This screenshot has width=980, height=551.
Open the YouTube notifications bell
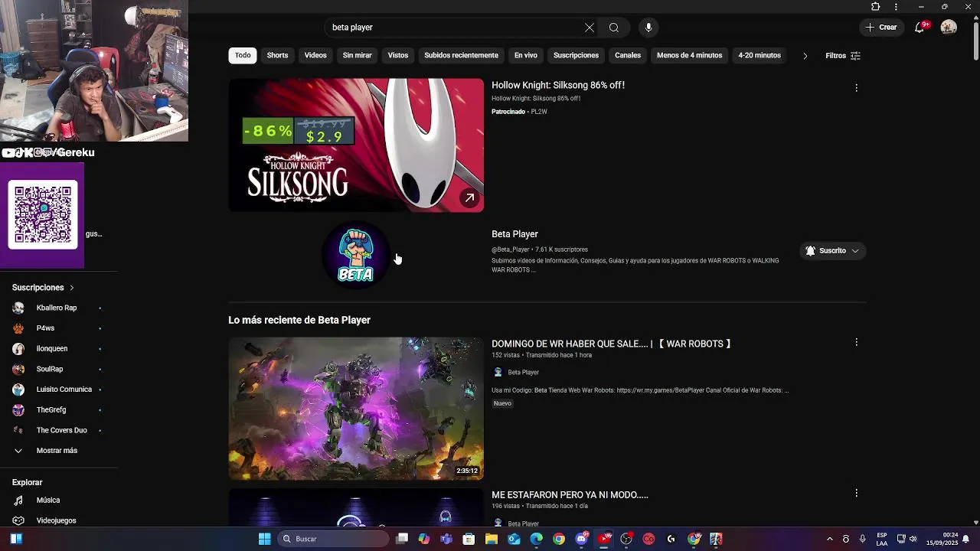(x=920, y=28)
